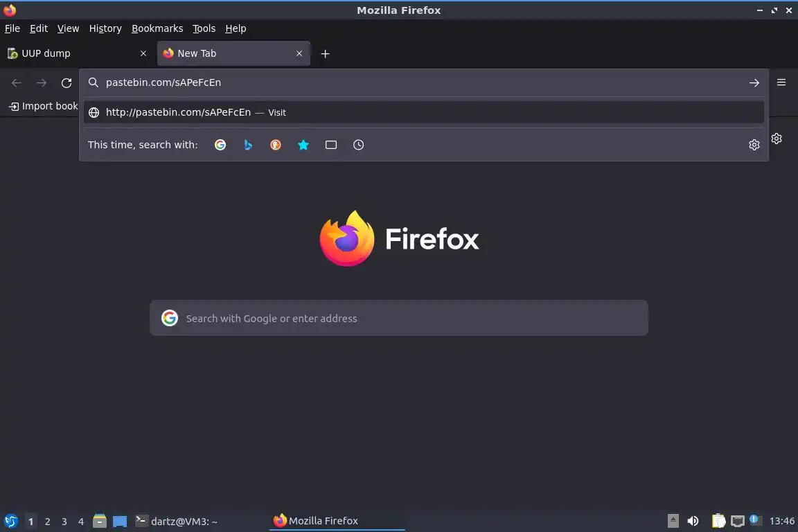The height and width of the screenshot is (532, 798).
Task: Switch to workspace 1
Action: click(30, 522)
